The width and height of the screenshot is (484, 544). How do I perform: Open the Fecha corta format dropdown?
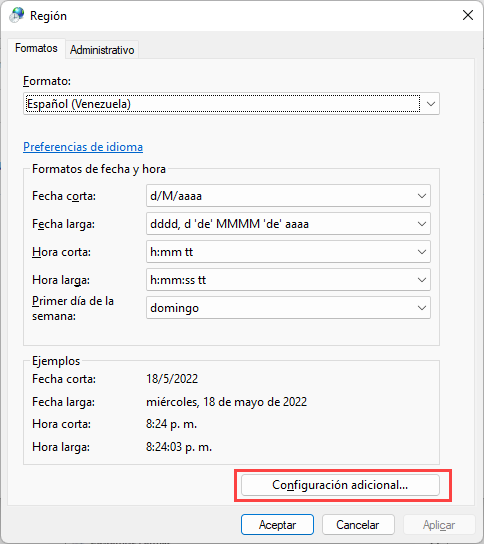[x=288, y=196]
